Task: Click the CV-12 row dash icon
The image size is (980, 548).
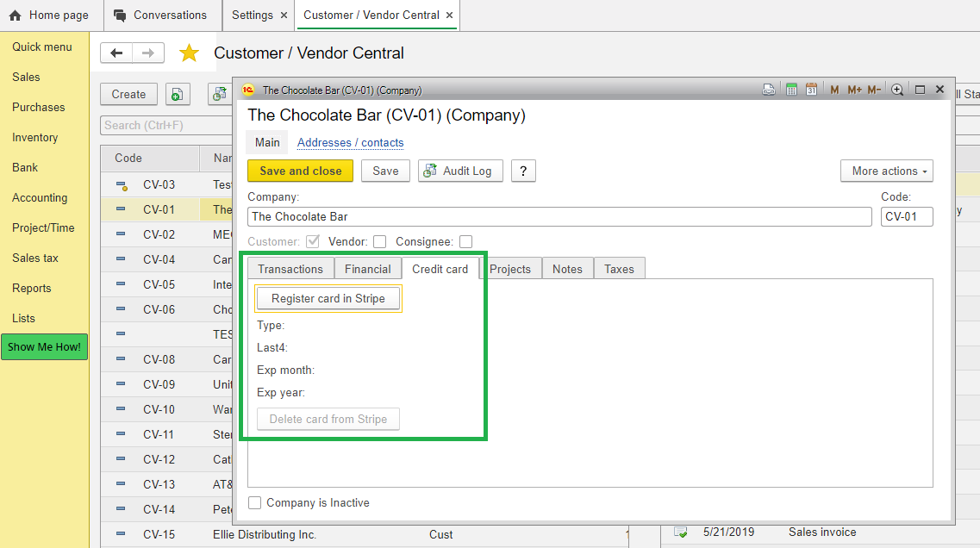Action: tap(121, 458)
